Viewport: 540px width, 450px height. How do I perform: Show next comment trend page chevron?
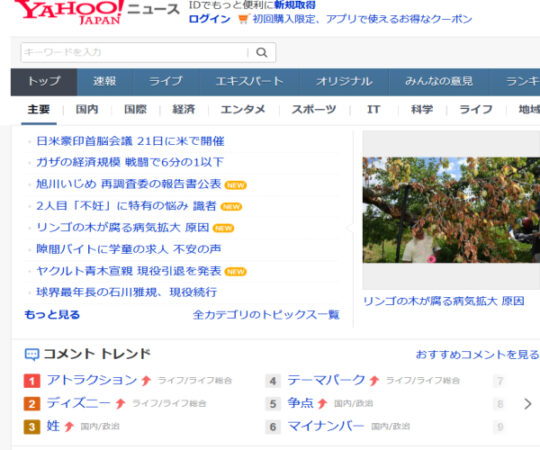point(528,404)
